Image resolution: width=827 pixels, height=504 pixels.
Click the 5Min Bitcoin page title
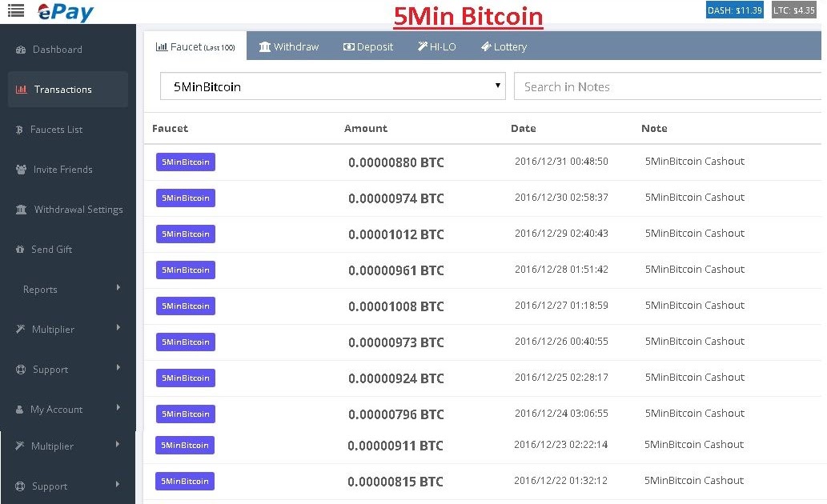(x=468, y=16)
